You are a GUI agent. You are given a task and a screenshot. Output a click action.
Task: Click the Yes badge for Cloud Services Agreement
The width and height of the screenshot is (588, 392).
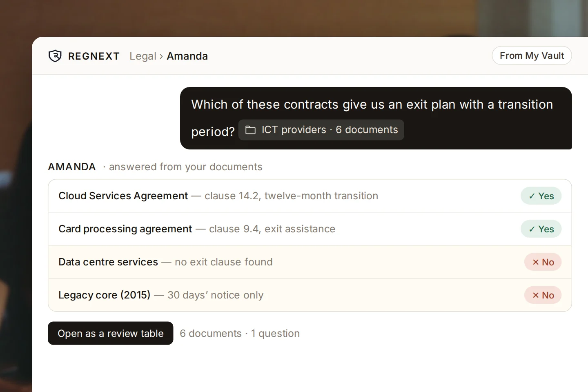(x=541, y=196)
